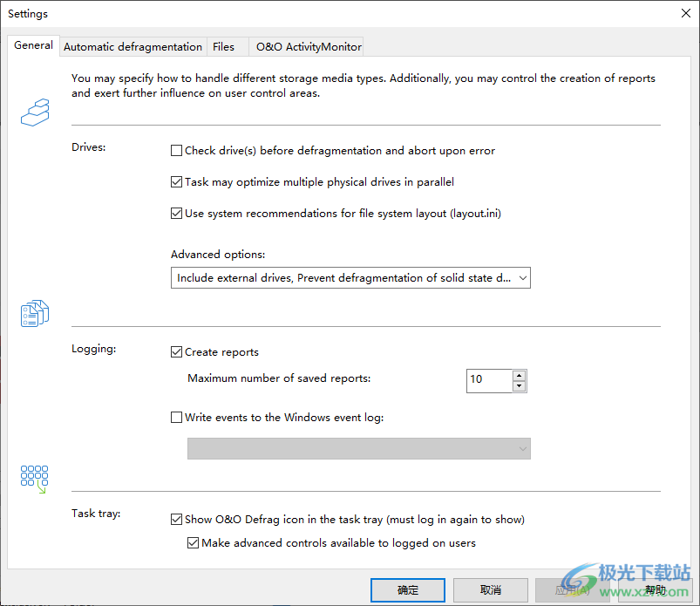The image size is (700, 606).
Task: Enable Check drive(s) before defragmentation checkbox
Action: (177, 151)
